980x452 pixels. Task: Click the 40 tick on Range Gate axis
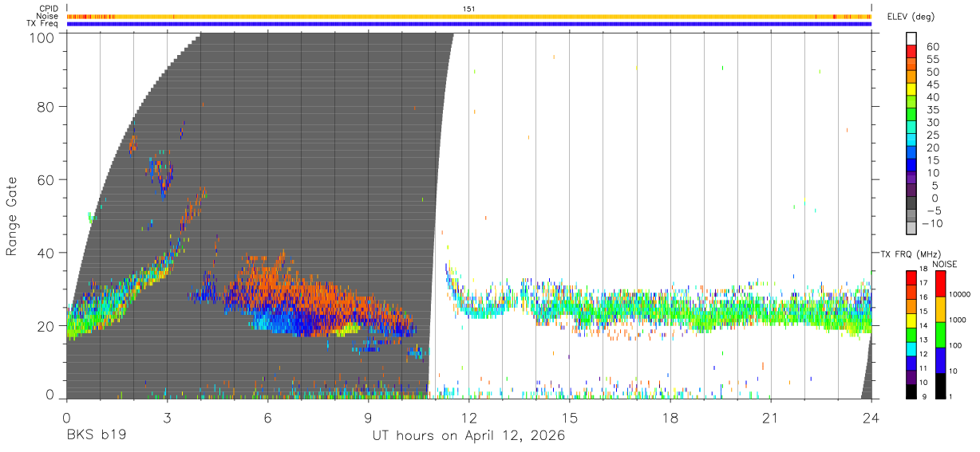pos(45,253)
